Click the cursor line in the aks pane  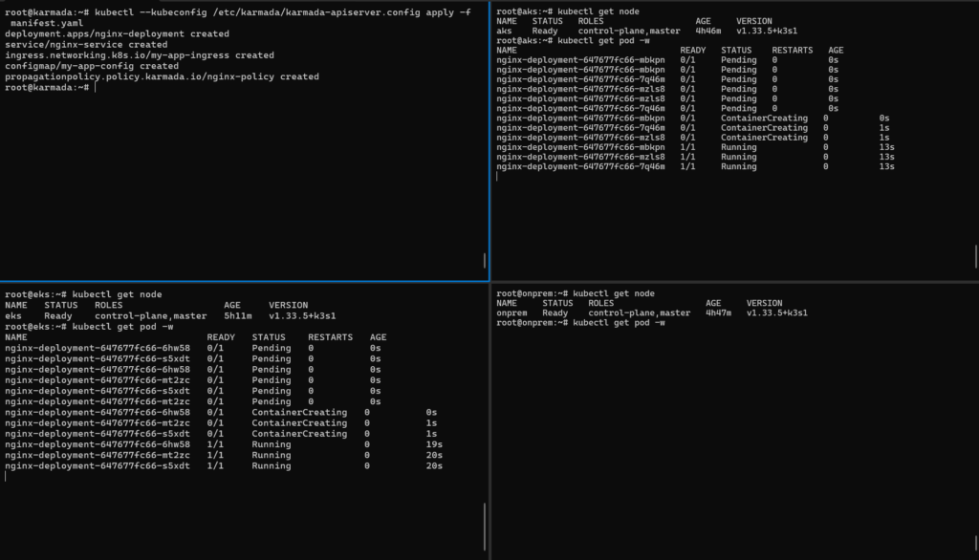click(x=498, y=177)
